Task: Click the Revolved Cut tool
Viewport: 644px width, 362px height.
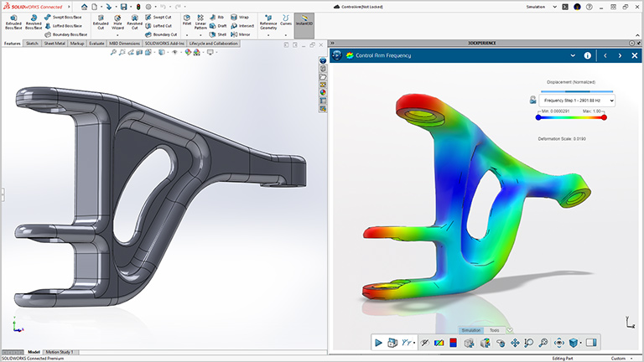Action: tap(135, 23)
